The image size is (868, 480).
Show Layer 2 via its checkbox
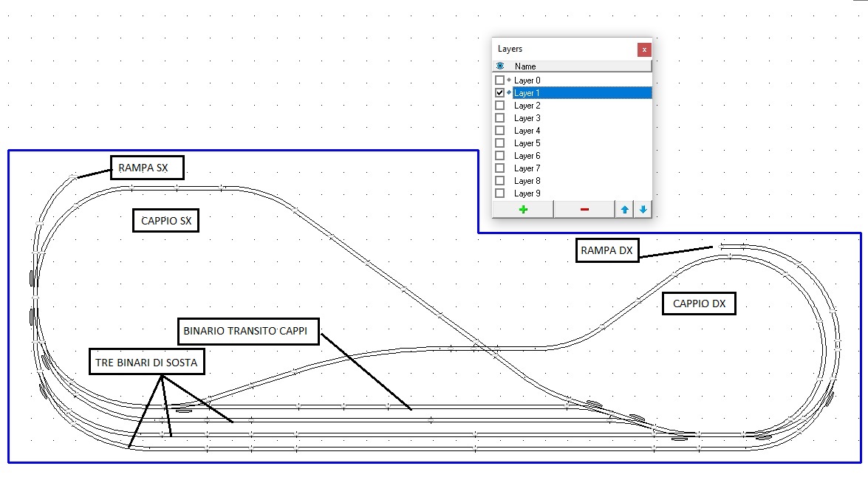(500, 106)
